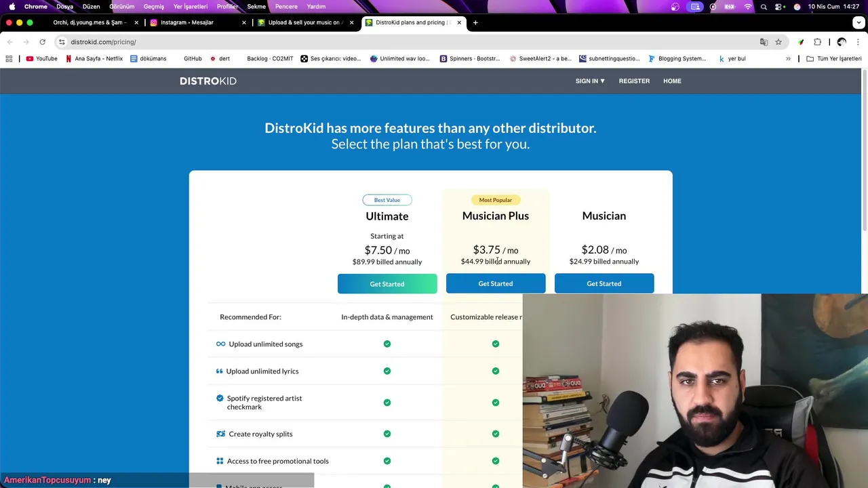Viewport: 868px width, 488px height.
Task: Click the colorful extension icon in toolbar
Action: [x=801, y=42]
